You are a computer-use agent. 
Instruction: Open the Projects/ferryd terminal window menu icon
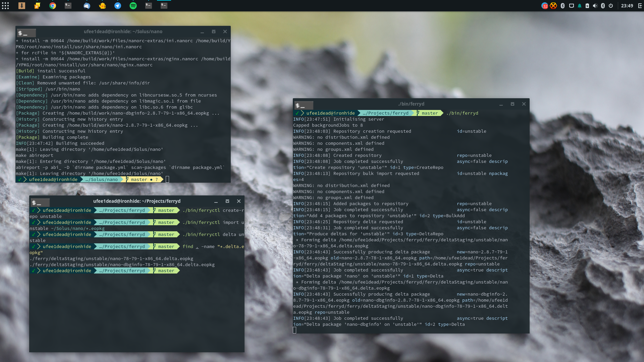pos(40,202)
